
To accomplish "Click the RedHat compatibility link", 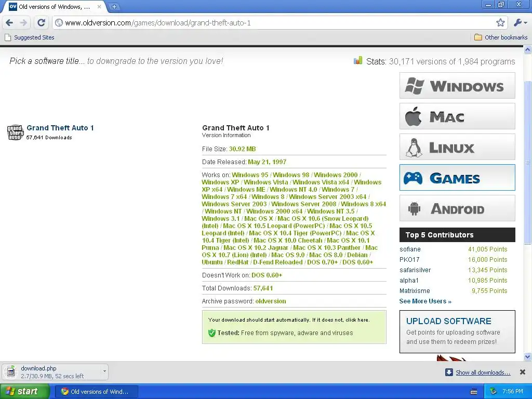I will pos(237,262).
